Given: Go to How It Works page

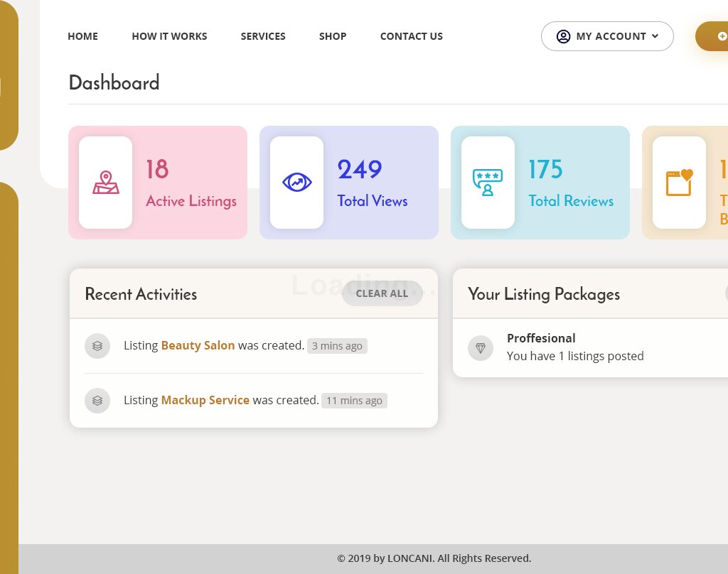Looking at the screenshot, I should [x=169, y=36].
